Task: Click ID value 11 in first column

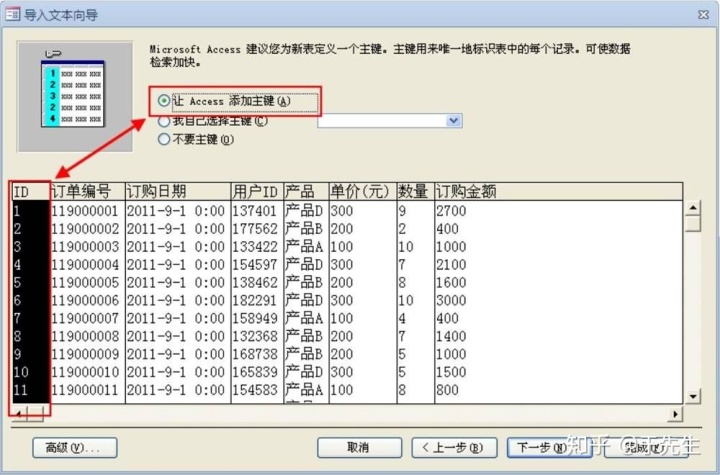Action: tap(21, 390)
